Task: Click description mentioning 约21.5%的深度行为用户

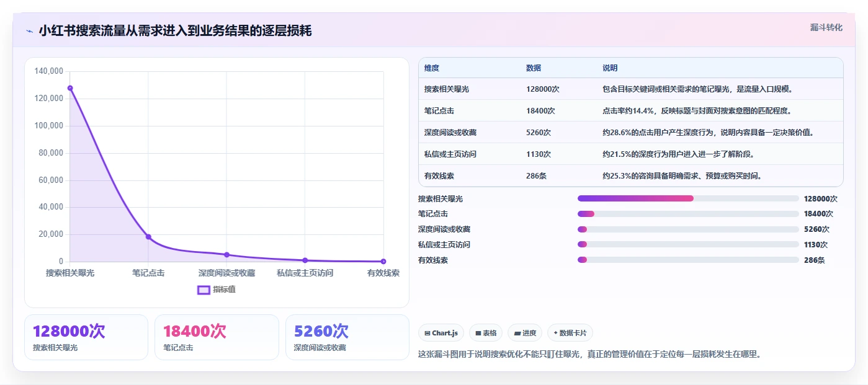Action: click(x=678, y=154)
